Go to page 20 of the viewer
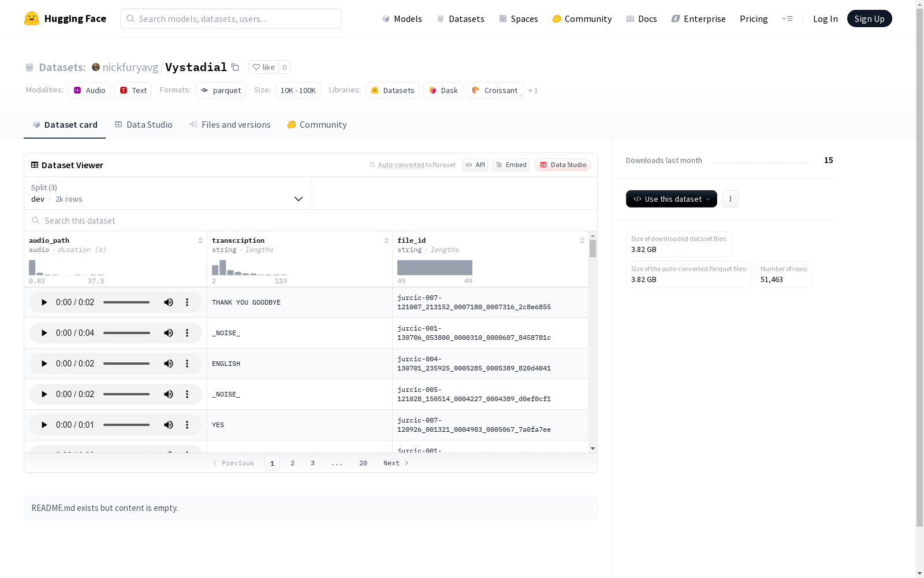 pos(363,463)
